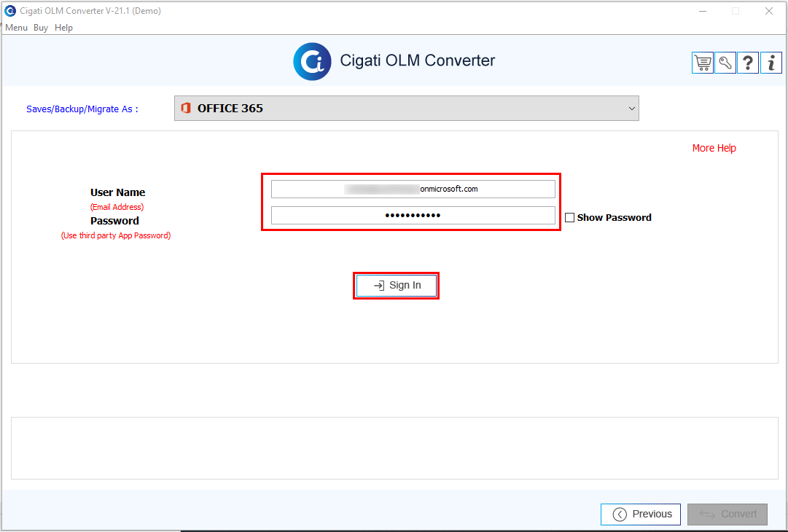The width and height of the screenshot is (788, 532).
Task: Click the '(Use third party App Password)' hint
Action: point(116,235)
